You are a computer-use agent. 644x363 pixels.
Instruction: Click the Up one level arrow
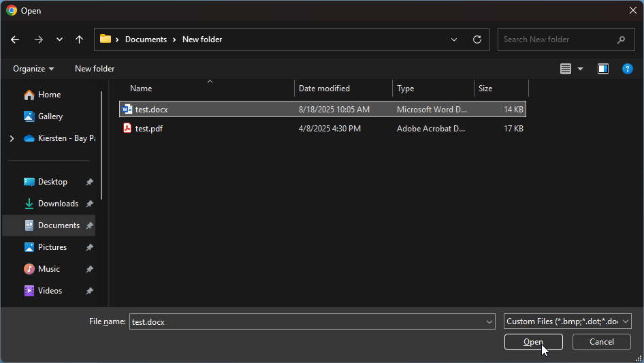pos(79,40)
